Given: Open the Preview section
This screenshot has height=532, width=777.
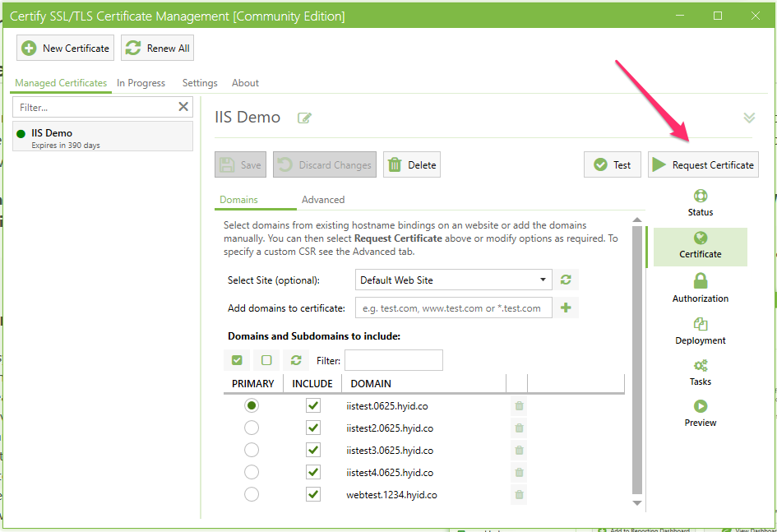Looking at the screenshot, I should pyautogui.click(x=701, y=414).
